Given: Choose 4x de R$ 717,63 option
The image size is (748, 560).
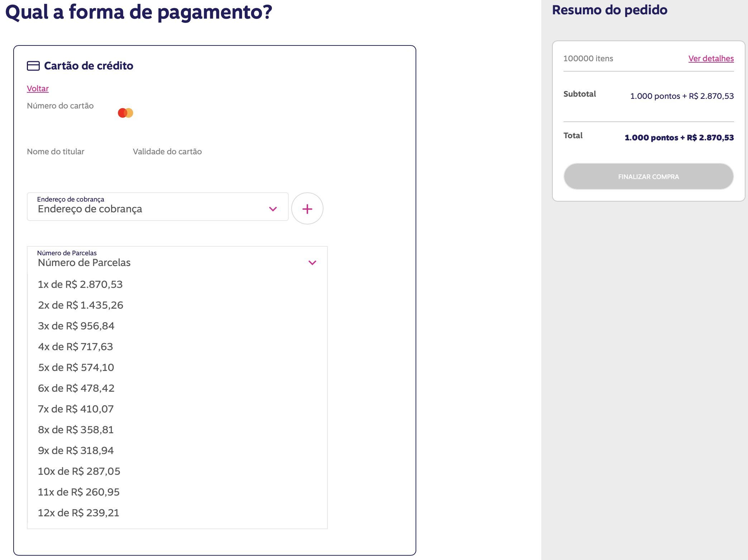Looking at the screenshot, I should click(177, 347).
